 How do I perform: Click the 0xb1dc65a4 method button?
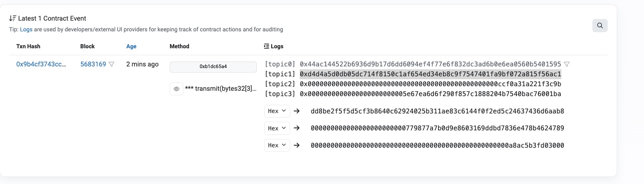click(x=213, y=66)
